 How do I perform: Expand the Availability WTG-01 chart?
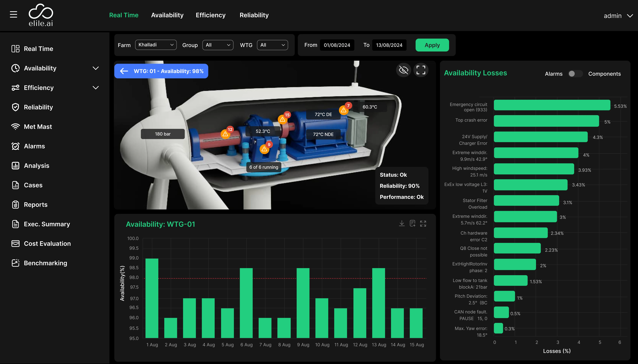tap(423, 224)
